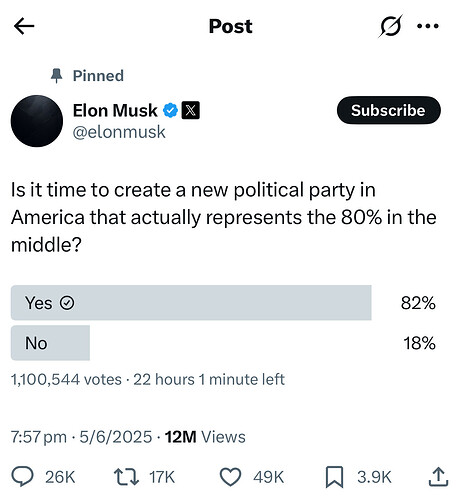Click the Yes selected checkmark
Image resolution: width=460 pixels, height=500 pixels.
(67, 303)
